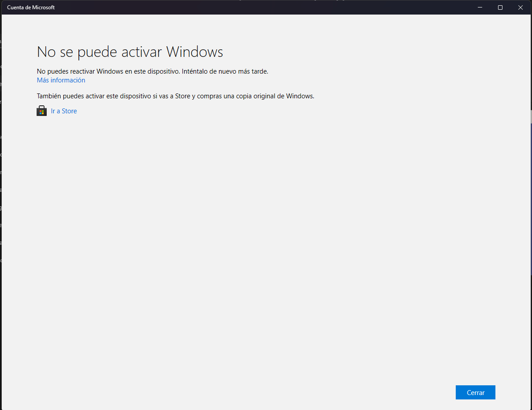The image size is (532, 410).
Task: Click the Ir a Store link
Action: click(64, 111)
